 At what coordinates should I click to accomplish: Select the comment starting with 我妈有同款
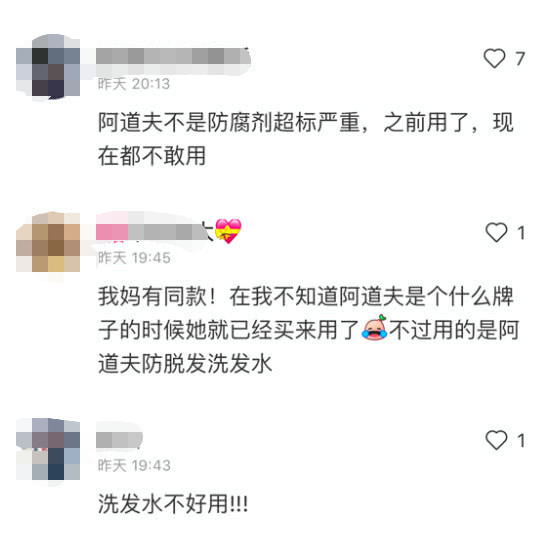[309, 329]
